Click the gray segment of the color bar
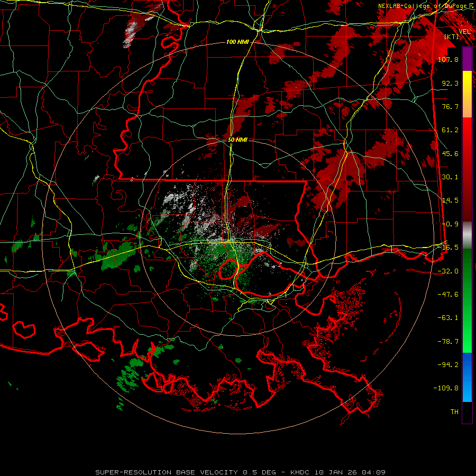 (467, 235)
